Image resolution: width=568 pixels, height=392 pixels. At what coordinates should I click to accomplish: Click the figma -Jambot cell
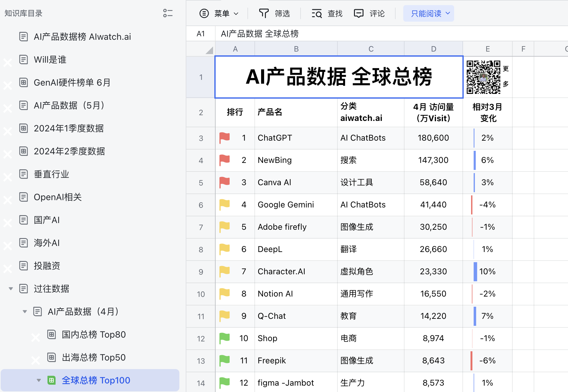(296, 383)
